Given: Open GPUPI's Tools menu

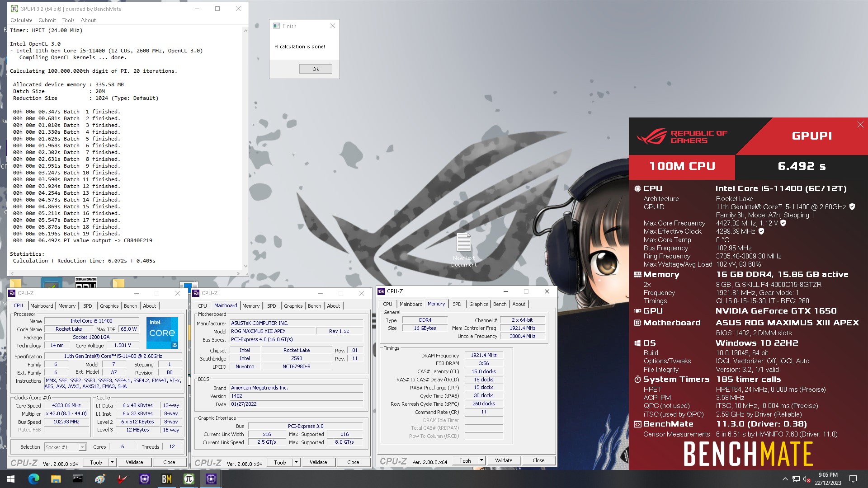Looking at the screenshot, I should [68, 20].
